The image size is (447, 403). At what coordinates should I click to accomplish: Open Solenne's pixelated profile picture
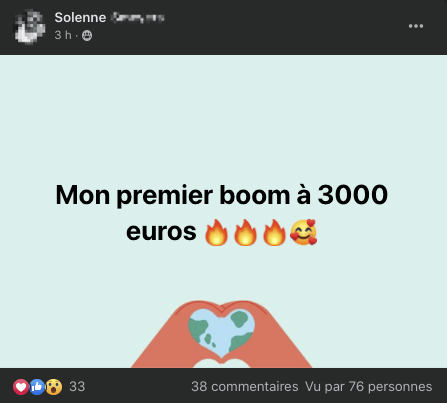coord(29,27)
